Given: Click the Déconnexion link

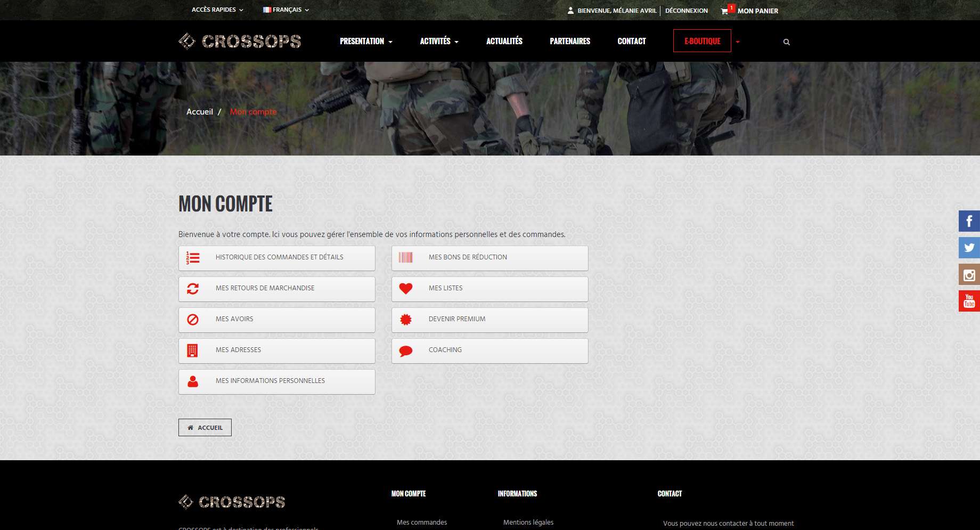Looking at the screenshot, I should (x=686, y=11).
